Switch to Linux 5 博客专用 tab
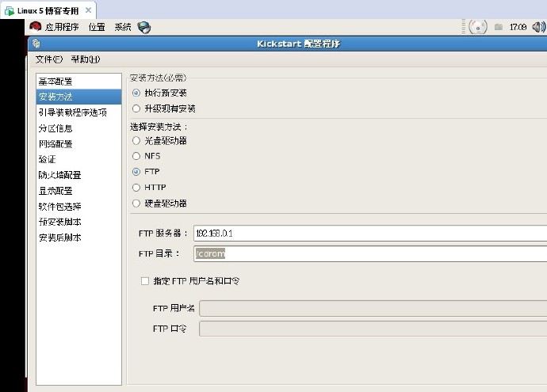Image resolution: width=547 pixels, height=392 pixels. coord(48,11)
